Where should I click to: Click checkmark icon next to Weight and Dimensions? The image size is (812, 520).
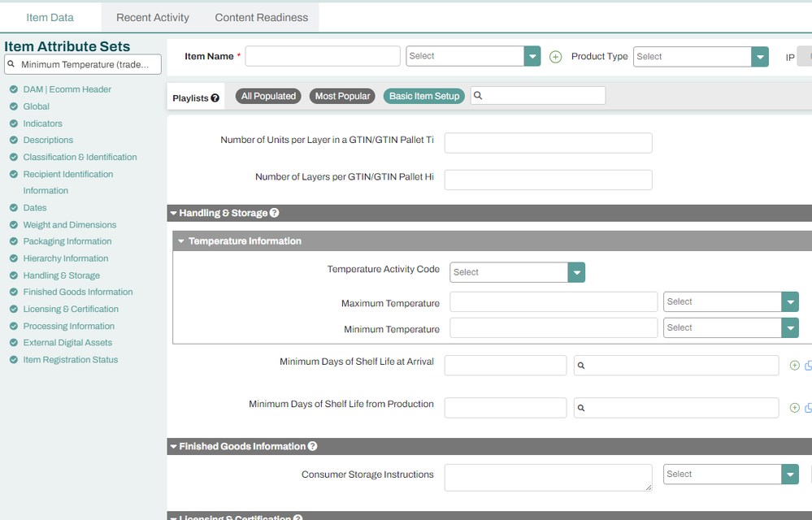[14, 225]
